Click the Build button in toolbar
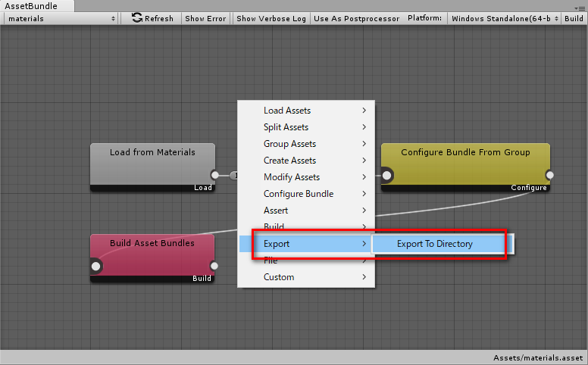The width and height of the screenshot is (588, 365). point(574,18)
